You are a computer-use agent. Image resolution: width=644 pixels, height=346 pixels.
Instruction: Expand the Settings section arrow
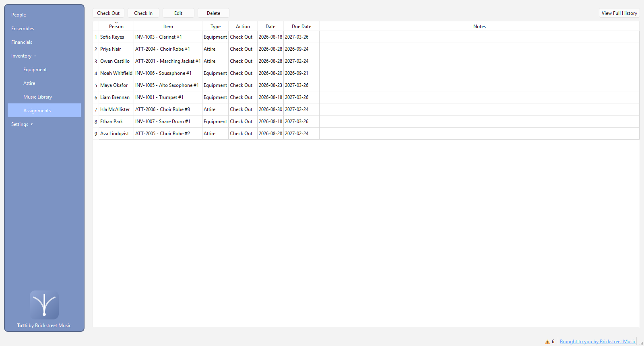click(32, 124)
